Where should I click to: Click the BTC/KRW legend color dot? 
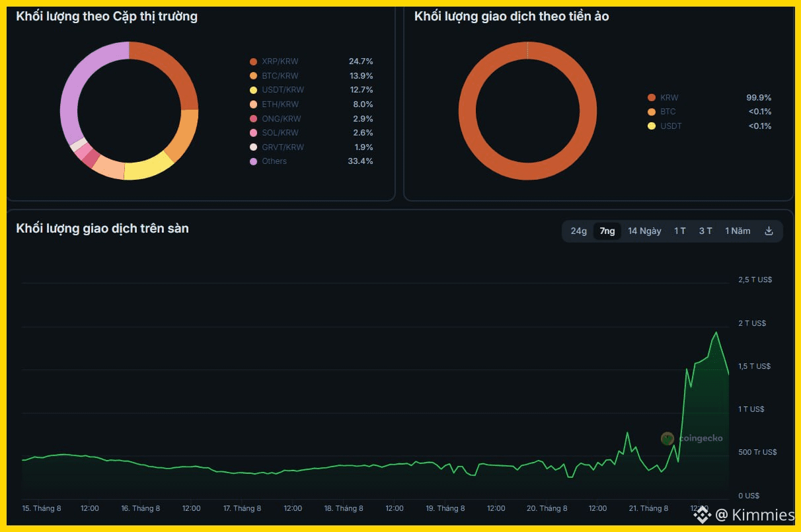tap(253, 76)
